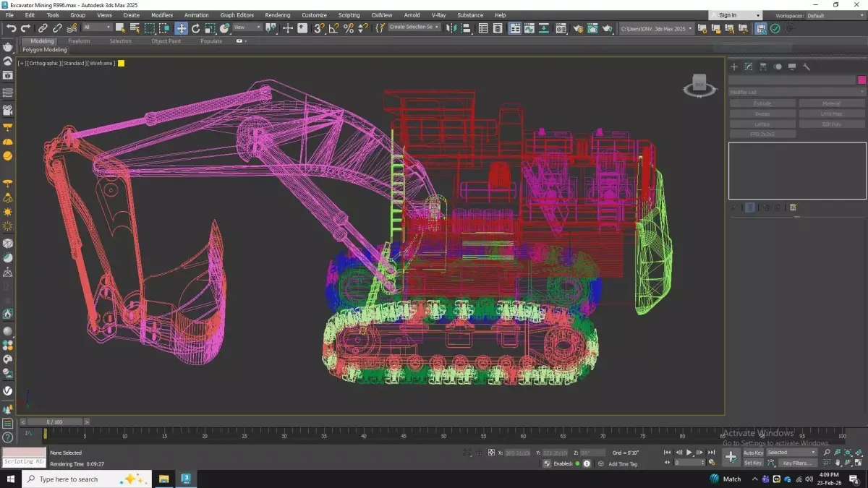This screenshot has width=868, height=488.
Task: Click the Set Key button
Action: pyautogui.click(x=753, y=463)
